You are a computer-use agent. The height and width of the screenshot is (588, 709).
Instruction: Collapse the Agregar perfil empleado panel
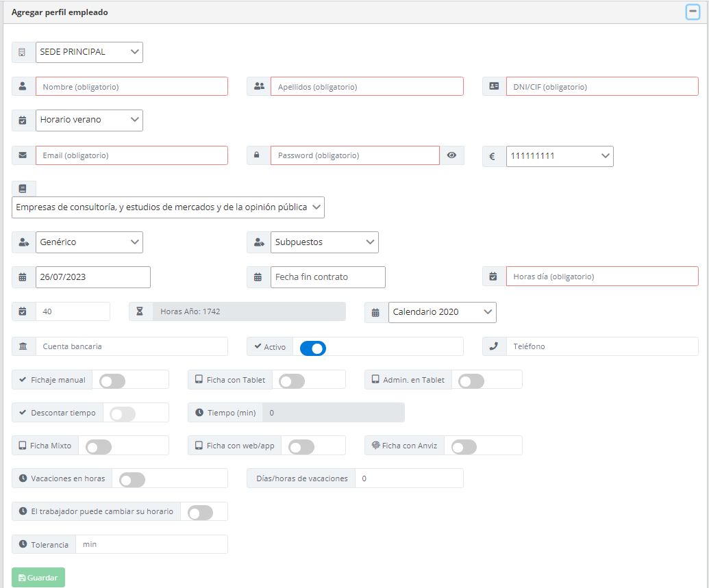pyautogui.click(x=693, y=12)
